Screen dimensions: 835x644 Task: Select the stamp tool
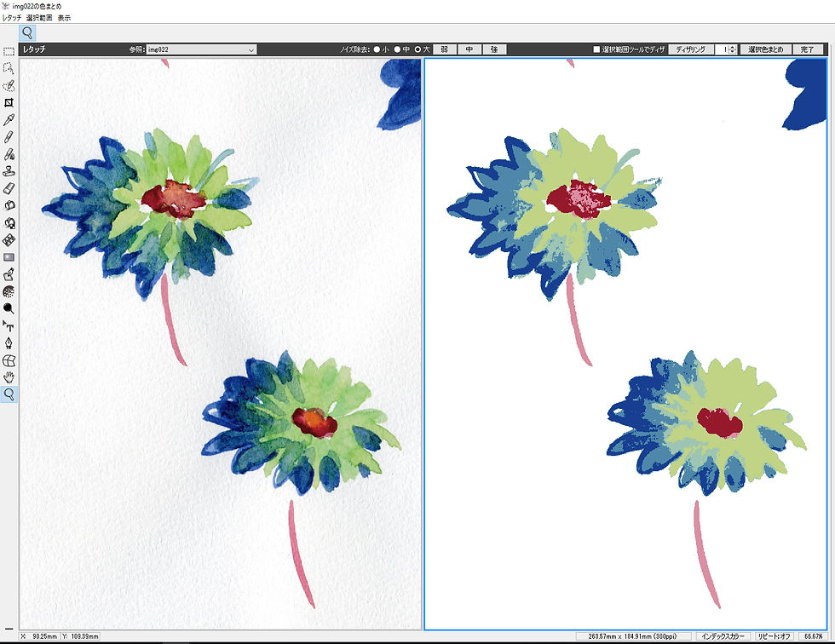[x=9, y=171]
